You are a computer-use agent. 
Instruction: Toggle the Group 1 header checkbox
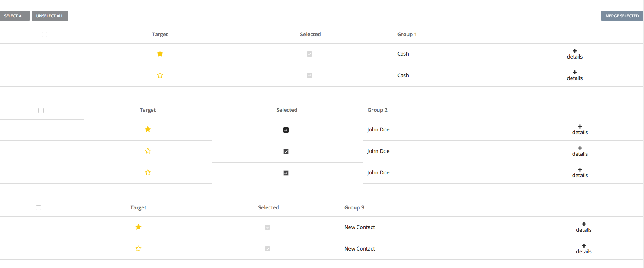coord(45,35)
